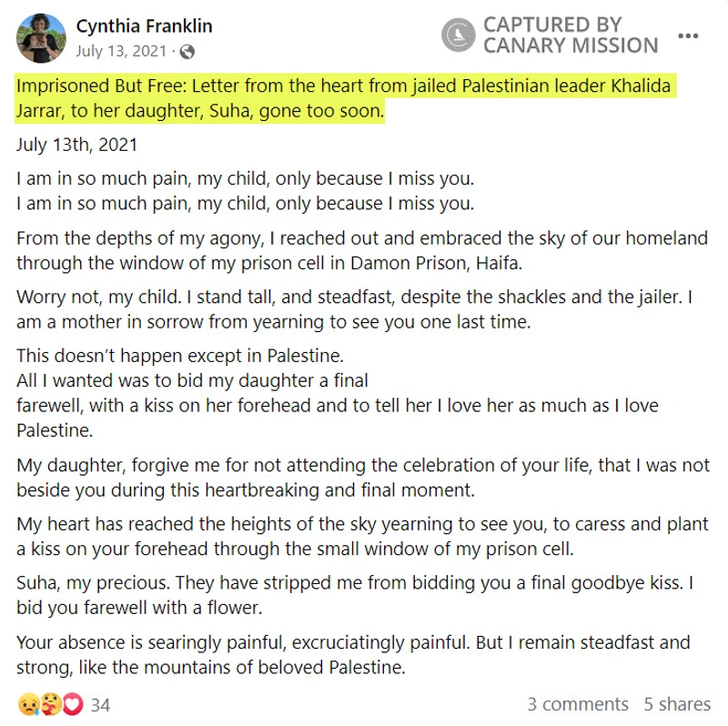Open the three-dot post options menu
This screenshot has width=728, height=726.
[x=688, y=35]
